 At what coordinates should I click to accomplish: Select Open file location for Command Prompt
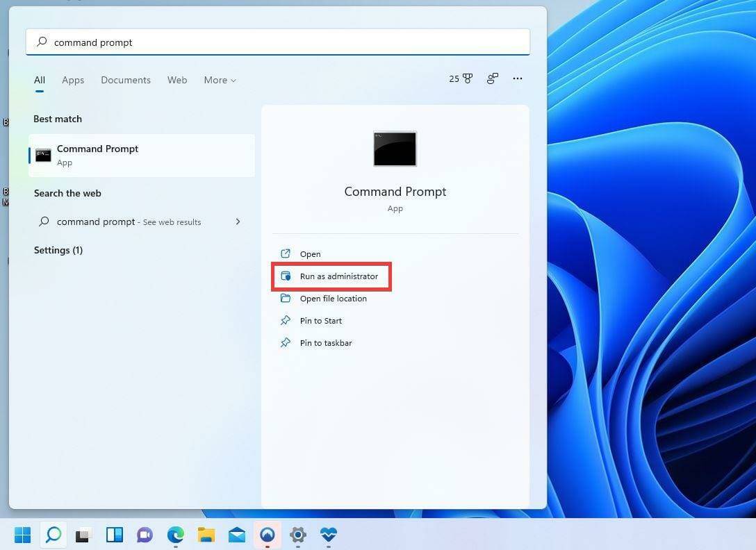[334, 298]
